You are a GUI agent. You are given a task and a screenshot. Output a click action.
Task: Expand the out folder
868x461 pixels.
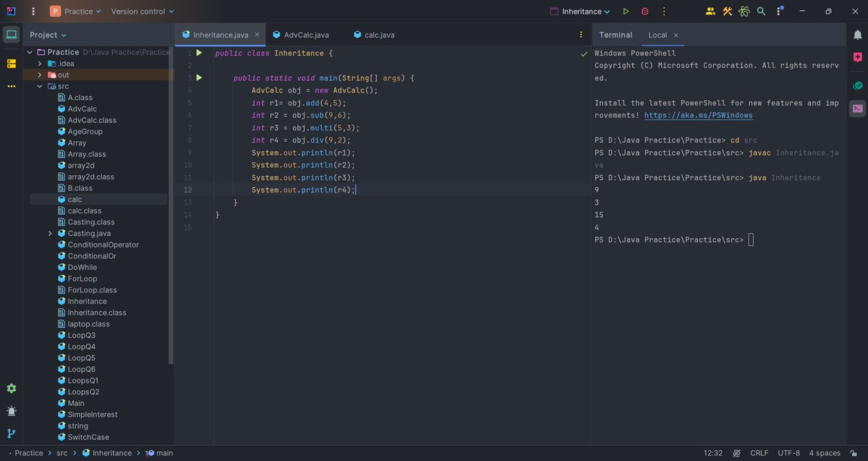coord(40,75)
